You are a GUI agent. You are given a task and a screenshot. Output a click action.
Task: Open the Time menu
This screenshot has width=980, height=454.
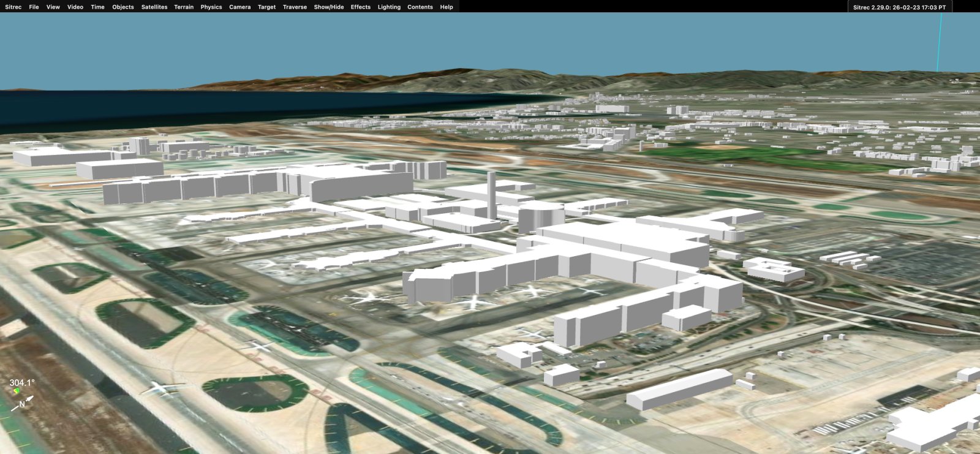[x=97, y=7]
